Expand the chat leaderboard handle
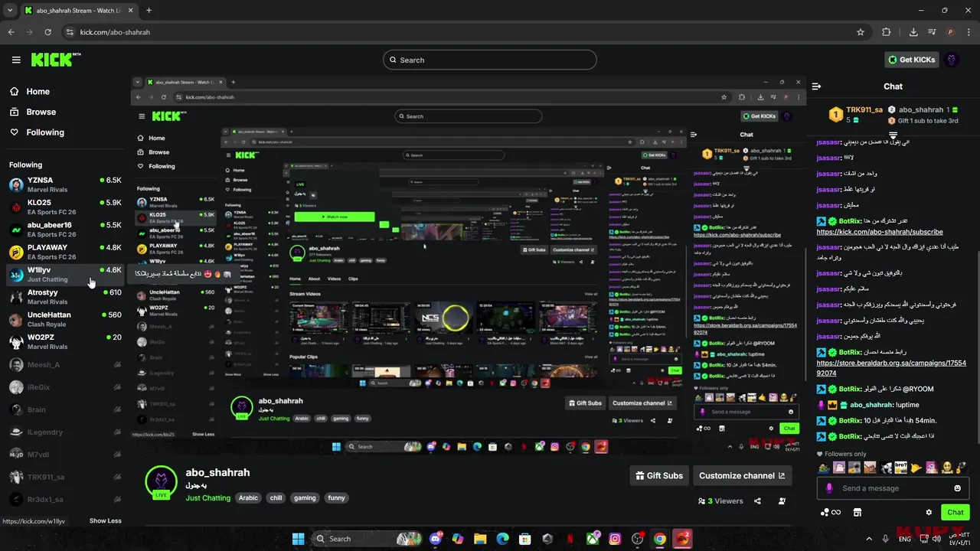This screenshot has width=980, height=551. coord(893,135)
